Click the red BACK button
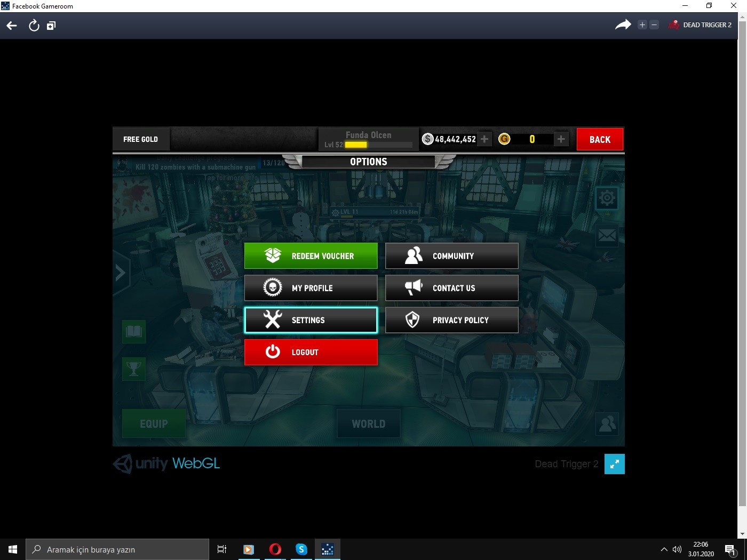This screenshot has height=560, width=747. tap(600, 139)
